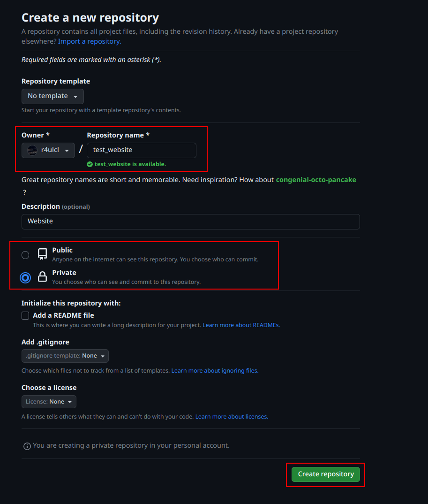
Task: Open the Import a repository link
Action: [89, 41]
